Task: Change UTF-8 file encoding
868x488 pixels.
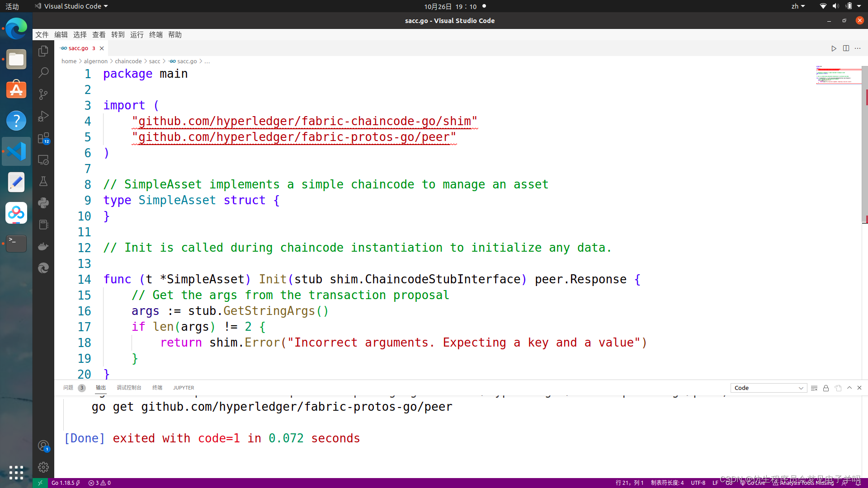Action: pos(698,483)
